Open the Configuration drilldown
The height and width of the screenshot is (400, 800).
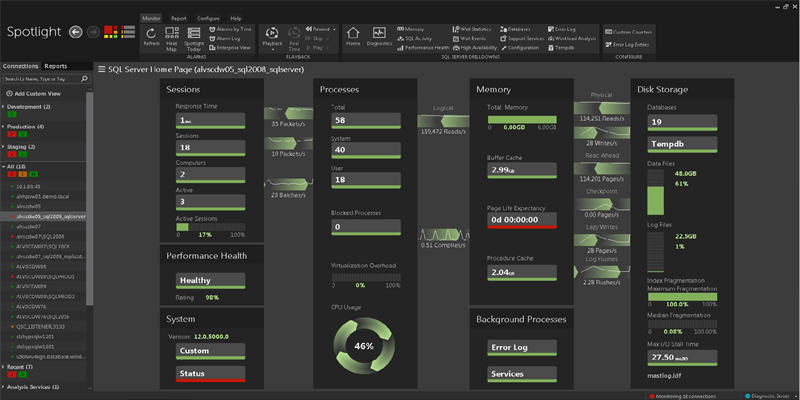coord(519,47)
